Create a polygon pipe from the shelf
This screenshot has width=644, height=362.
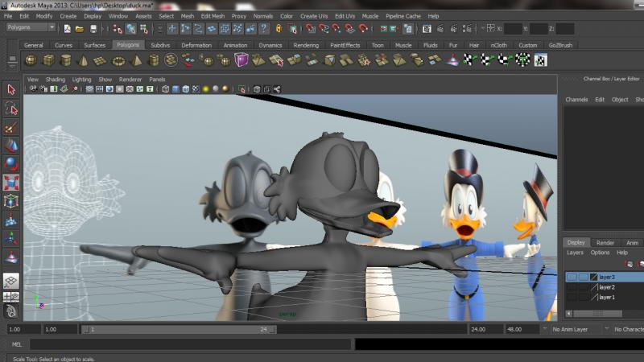[154, 60]
